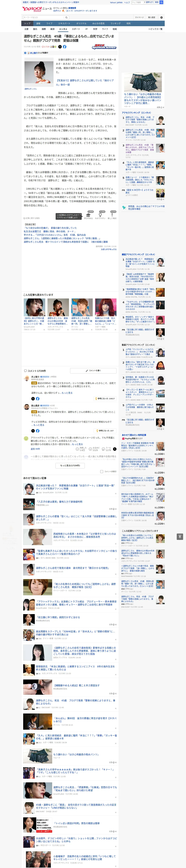Select the エンタメ category tab
Image resolution: width=186 pixels, height=868 pixels.
coord(63,29)
